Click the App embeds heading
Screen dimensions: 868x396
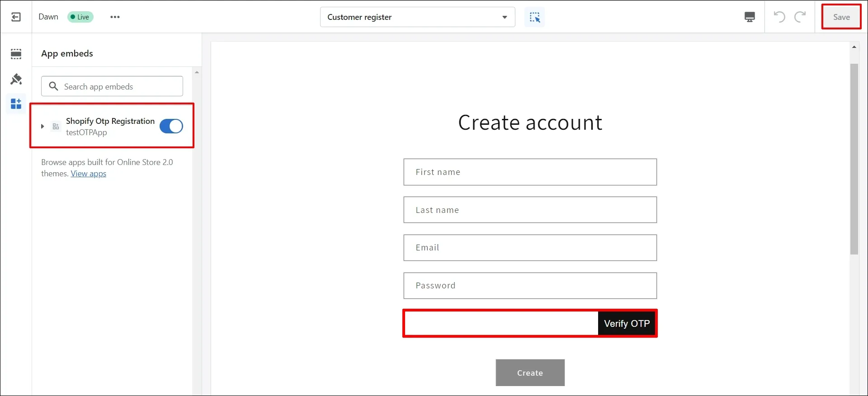point(67,53)
